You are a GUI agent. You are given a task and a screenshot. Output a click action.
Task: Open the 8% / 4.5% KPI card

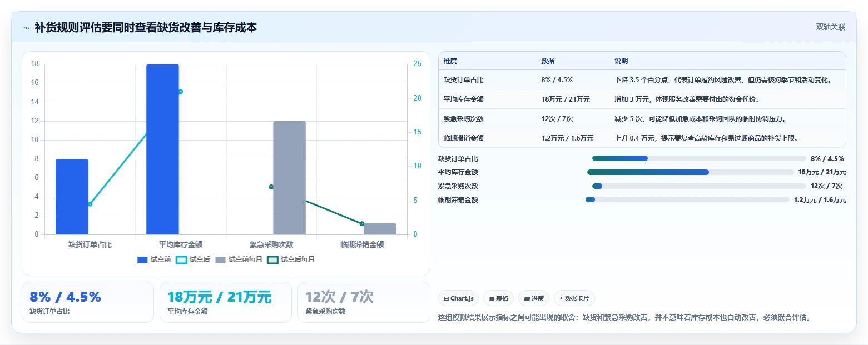click(88, 302)
